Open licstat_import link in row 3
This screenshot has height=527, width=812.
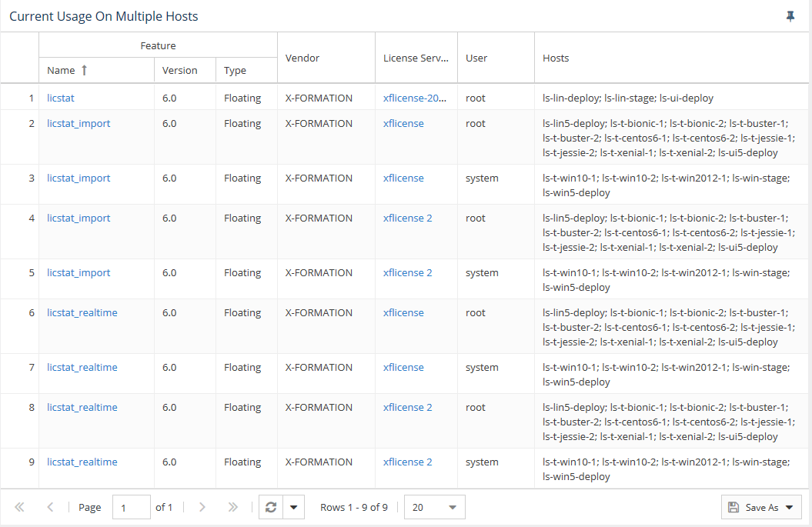(x=79, y=178)
